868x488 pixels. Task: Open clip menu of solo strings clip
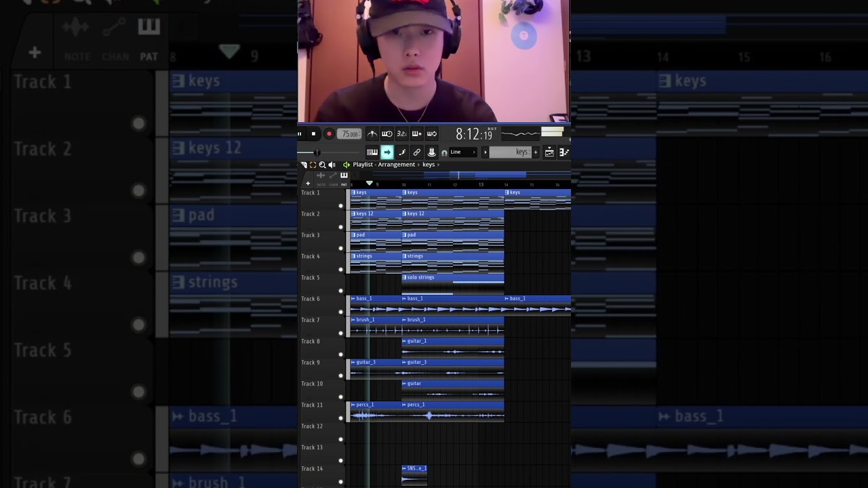(x=405, y=277)
